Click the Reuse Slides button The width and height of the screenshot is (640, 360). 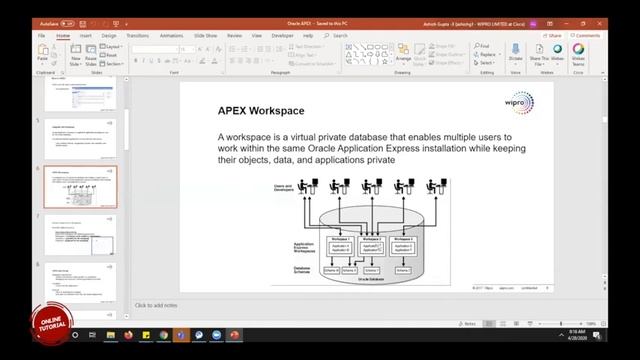pyautogui.click(x=91, y=55)
